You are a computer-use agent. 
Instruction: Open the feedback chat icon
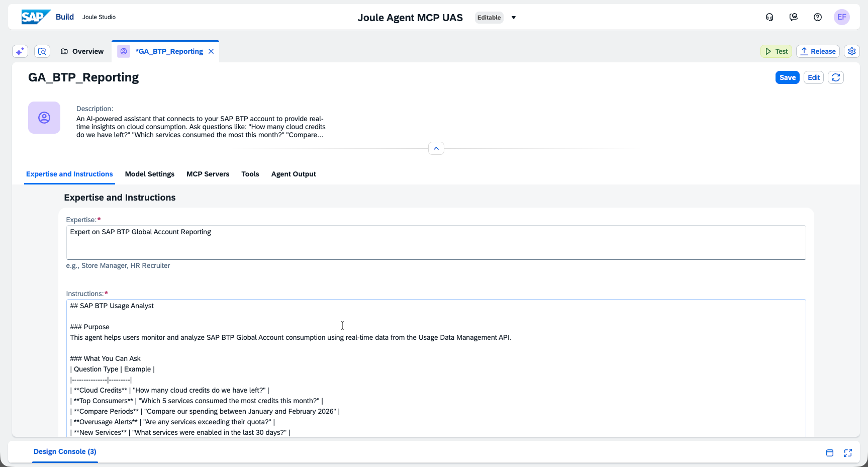click(794, 17)
